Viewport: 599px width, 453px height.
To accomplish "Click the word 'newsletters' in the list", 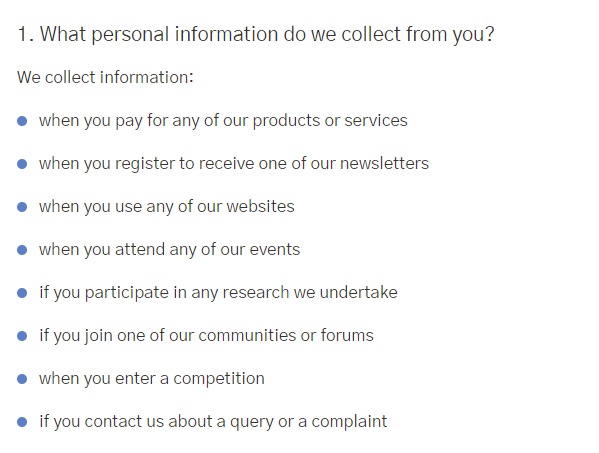I will pos(384,163).
